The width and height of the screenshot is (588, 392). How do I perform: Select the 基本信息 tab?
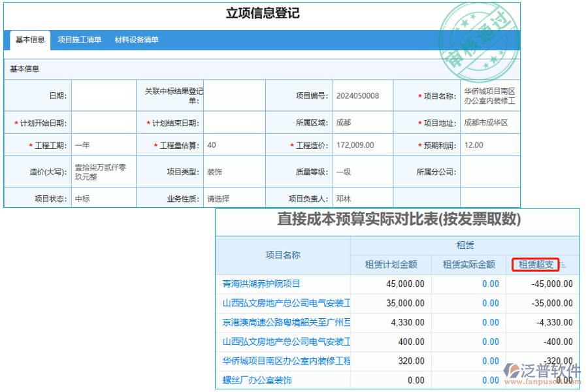coord(29,40)
